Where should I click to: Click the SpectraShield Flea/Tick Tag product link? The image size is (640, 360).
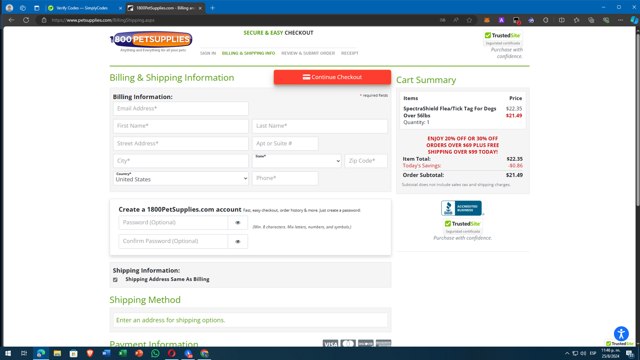(450, 112)
